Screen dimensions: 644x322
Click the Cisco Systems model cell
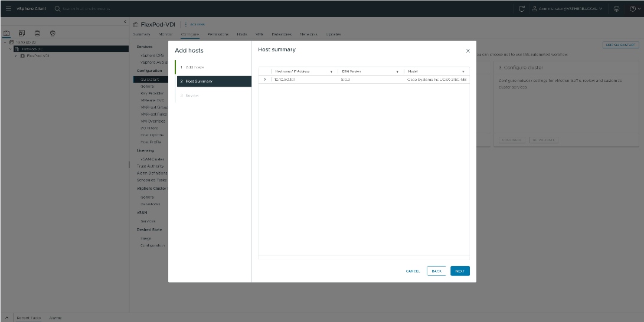click(437, 79)
